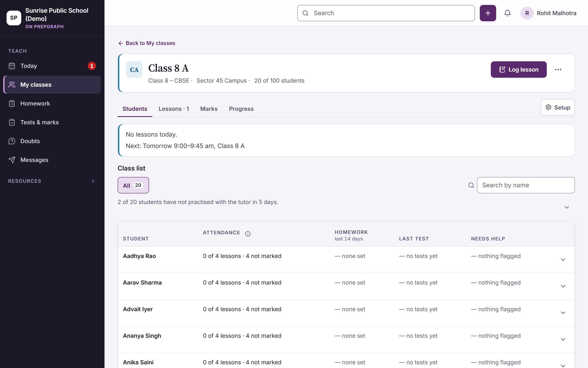
Task: Click the Ananya Singh student name
Action: [x=142, y=336]
